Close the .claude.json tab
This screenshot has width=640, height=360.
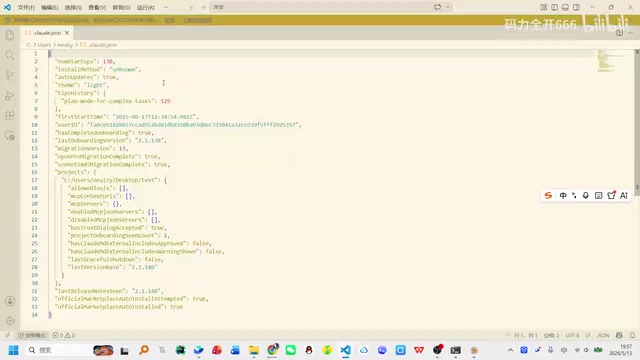(x=67, y=33)
